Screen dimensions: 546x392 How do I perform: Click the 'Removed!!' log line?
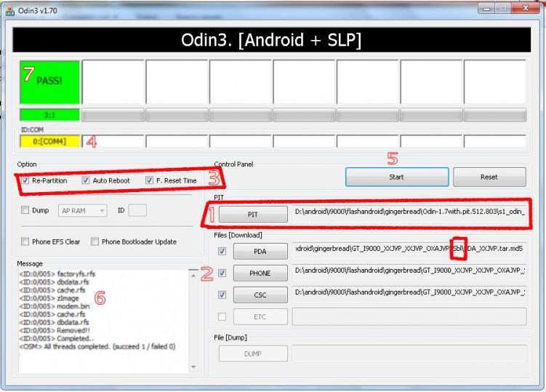coord(55,330)
